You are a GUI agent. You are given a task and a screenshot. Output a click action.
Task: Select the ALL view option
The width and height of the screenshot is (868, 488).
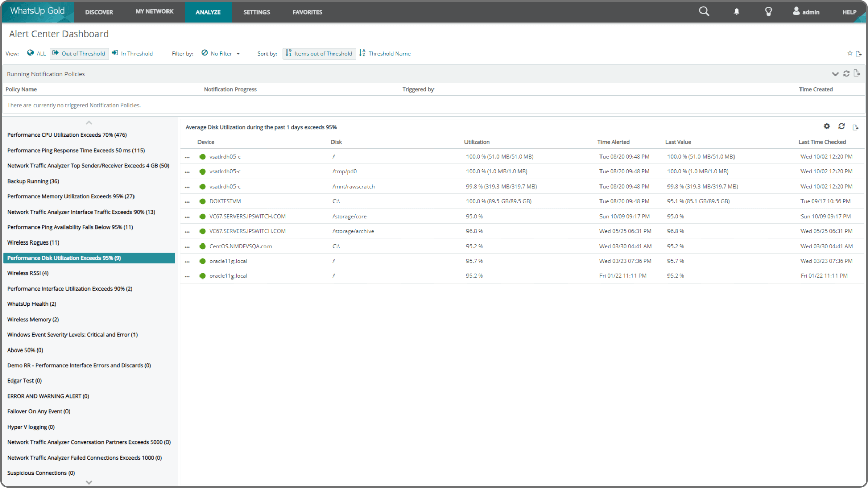click(36, 53)
